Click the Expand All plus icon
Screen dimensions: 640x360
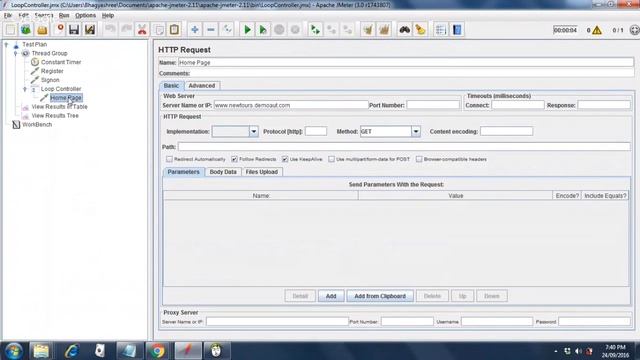(x=195, y=29)
